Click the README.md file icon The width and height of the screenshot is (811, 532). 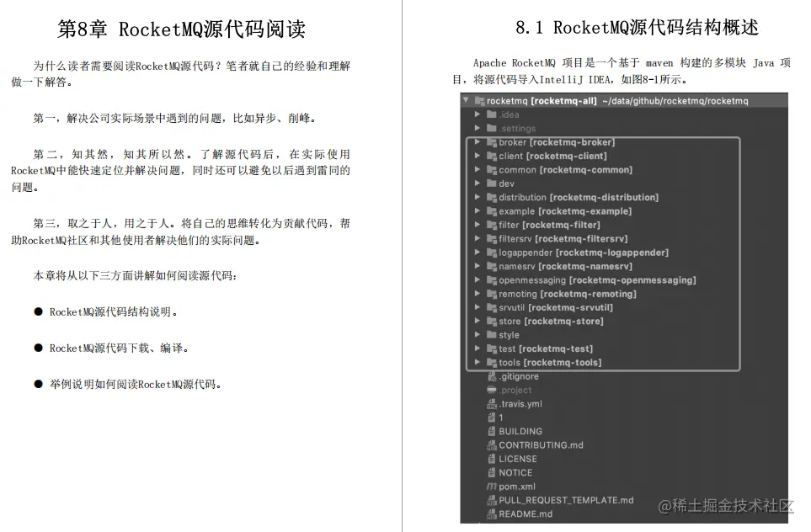tap(492, 514)
